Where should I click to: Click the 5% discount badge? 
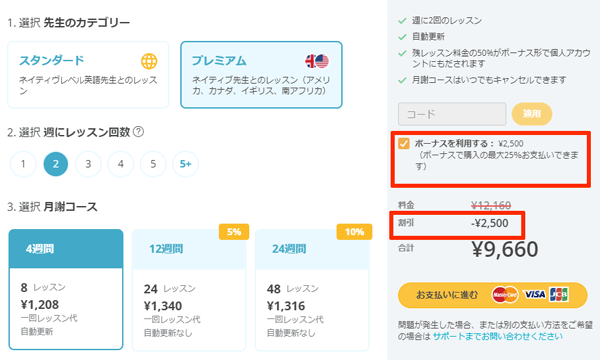point(234,232)
